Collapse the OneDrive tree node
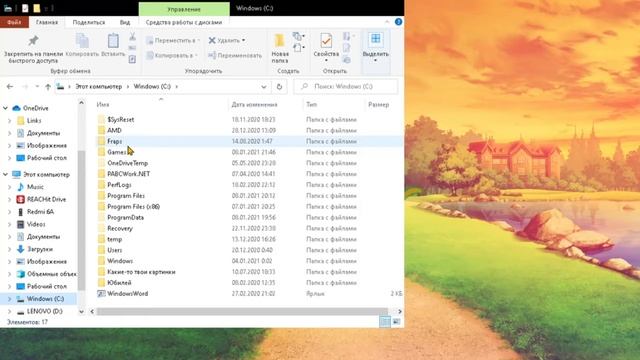 coord(5,108)
